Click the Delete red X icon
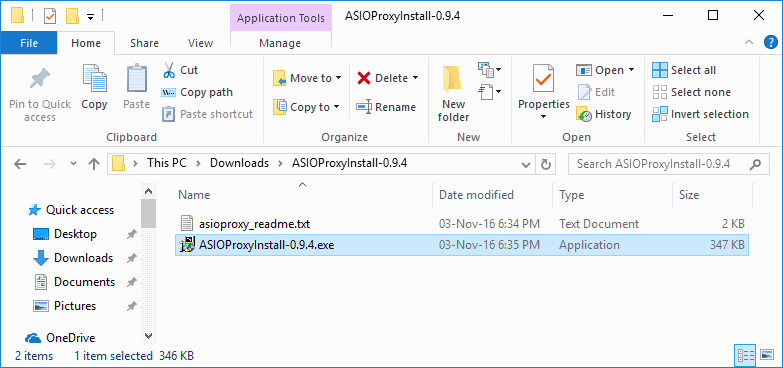Viewport: 783px width, 368px height. click(x=364, y=78)
